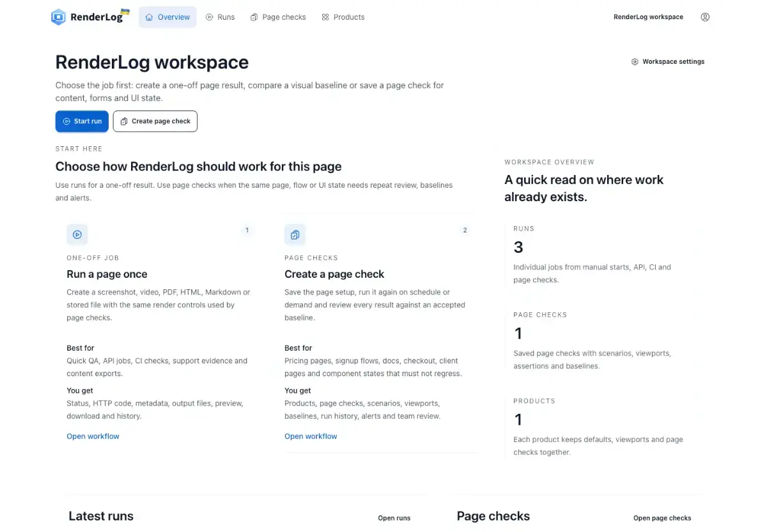Viewport: 767px width, 532px height.
Task: Open workflow under Run a page once
Action: coord(93,436)
